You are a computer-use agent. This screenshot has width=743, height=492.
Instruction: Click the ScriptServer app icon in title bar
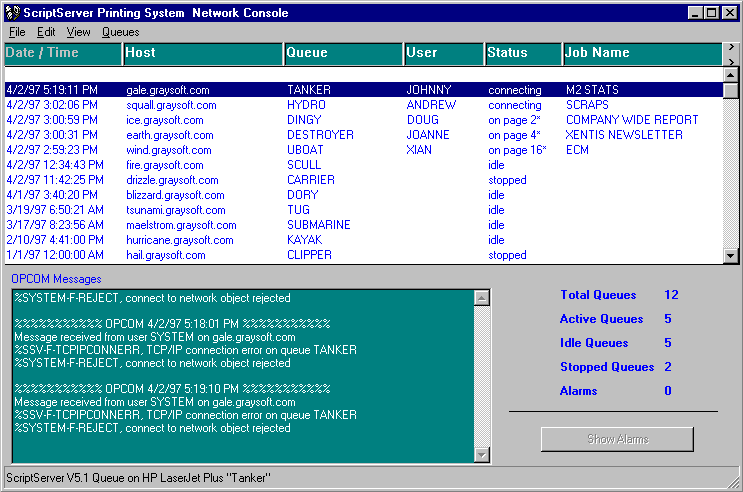pos(13,13)
